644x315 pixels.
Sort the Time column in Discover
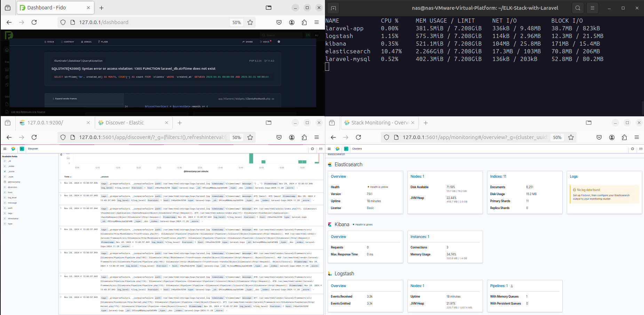click(x=67, y=177)
